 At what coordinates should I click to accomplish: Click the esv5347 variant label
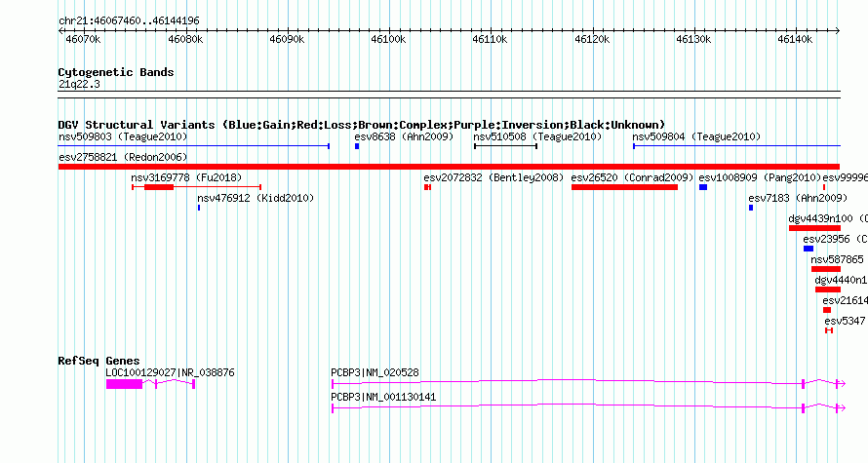point(845,321)
